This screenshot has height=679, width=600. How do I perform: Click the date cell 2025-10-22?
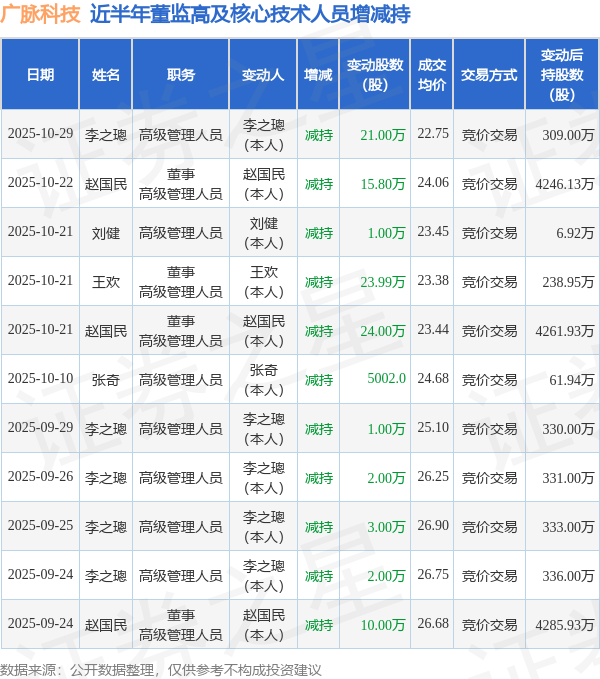pos(40,182)
